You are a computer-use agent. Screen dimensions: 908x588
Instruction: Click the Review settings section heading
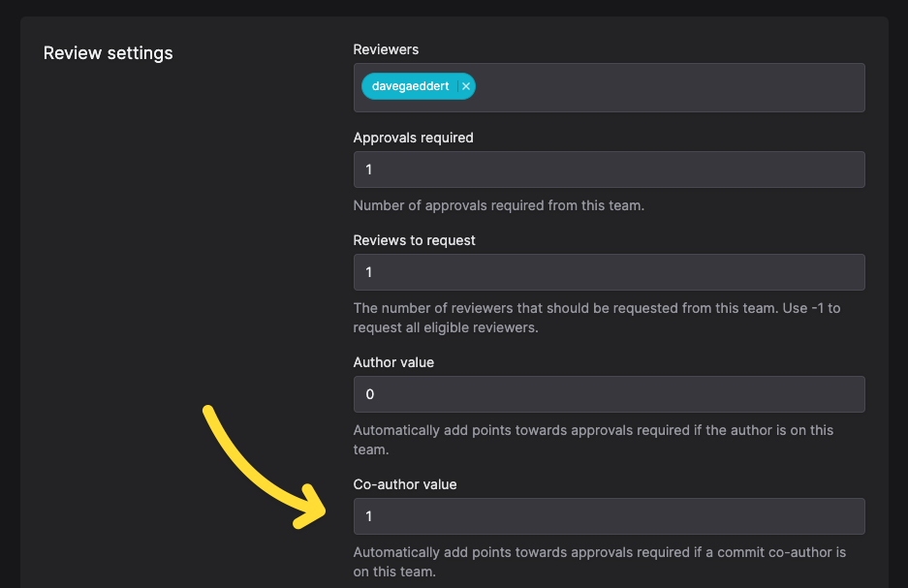coord(109,53)
